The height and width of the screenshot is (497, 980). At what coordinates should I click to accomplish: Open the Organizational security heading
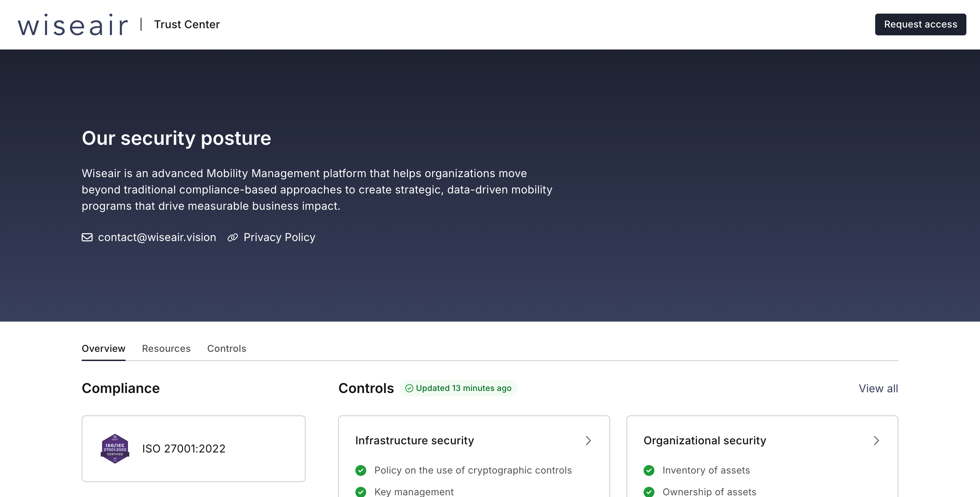click(705, 440)
